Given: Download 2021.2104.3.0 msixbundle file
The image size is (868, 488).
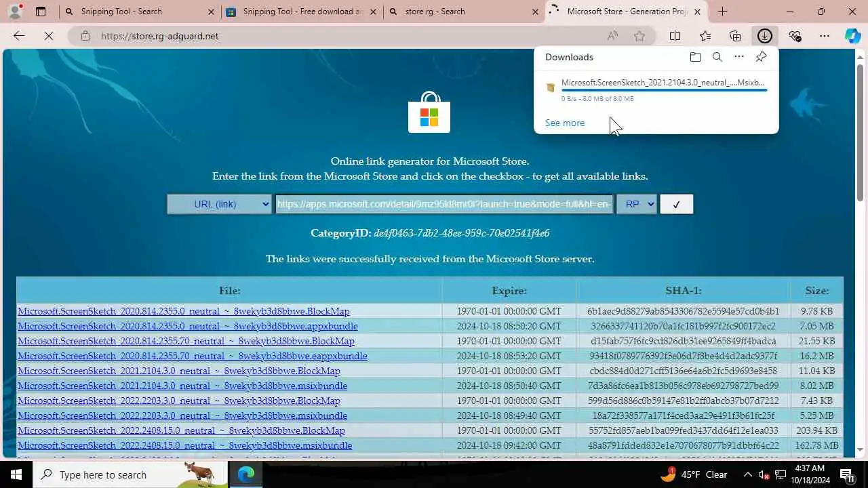Looking at the screenshot, I should pyautogui.click(x=182, y=386).
